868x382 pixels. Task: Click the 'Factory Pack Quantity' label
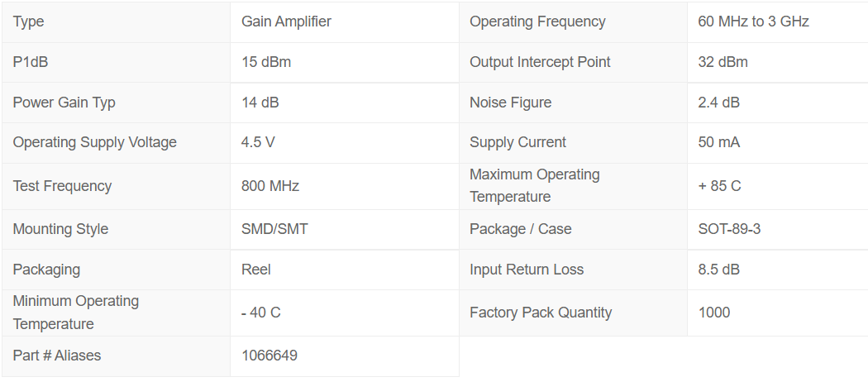pyautogui.click(x=541, y=313)
